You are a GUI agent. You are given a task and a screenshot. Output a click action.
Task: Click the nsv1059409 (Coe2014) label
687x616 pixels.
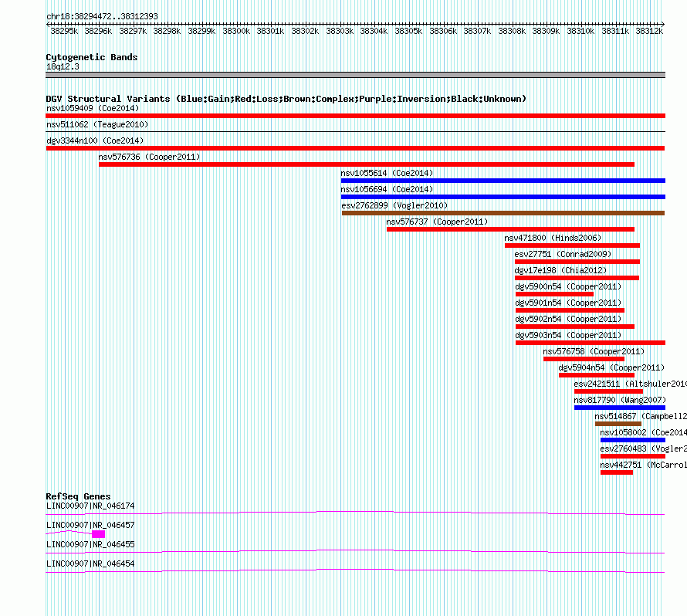pyautogui.click(x=93, y=108)
